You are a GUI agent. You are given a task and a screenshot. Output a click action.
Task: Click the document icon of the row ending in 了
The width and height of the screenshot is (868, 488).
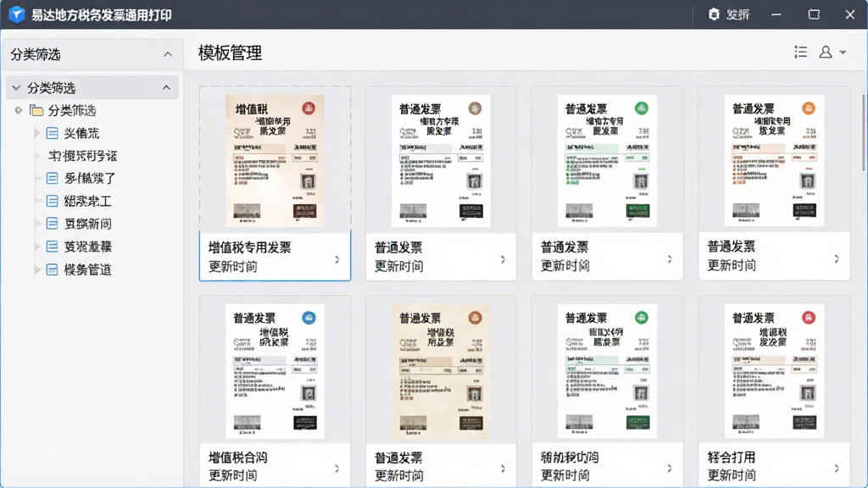52,178
